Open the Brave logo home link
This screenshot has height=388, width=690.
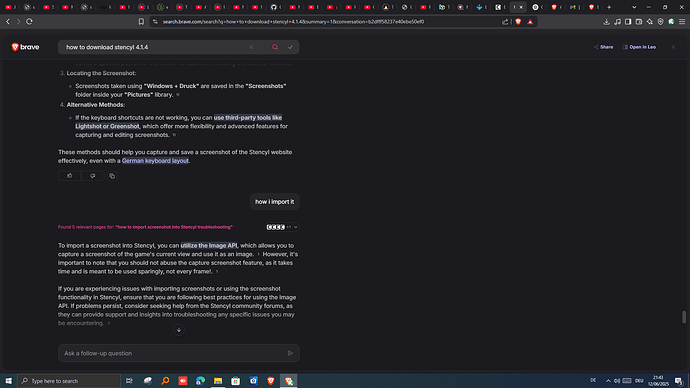(26, 47)
